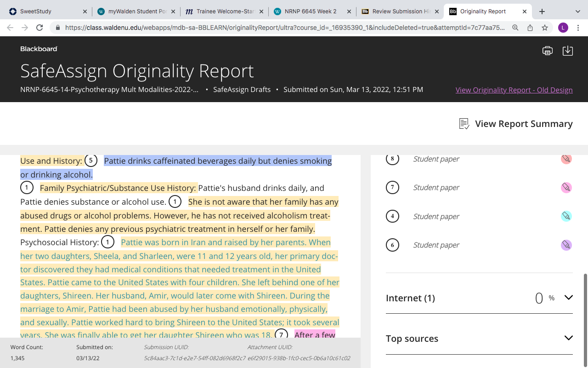Click the address bar URL
588x368 pixels.
[285, 28]
